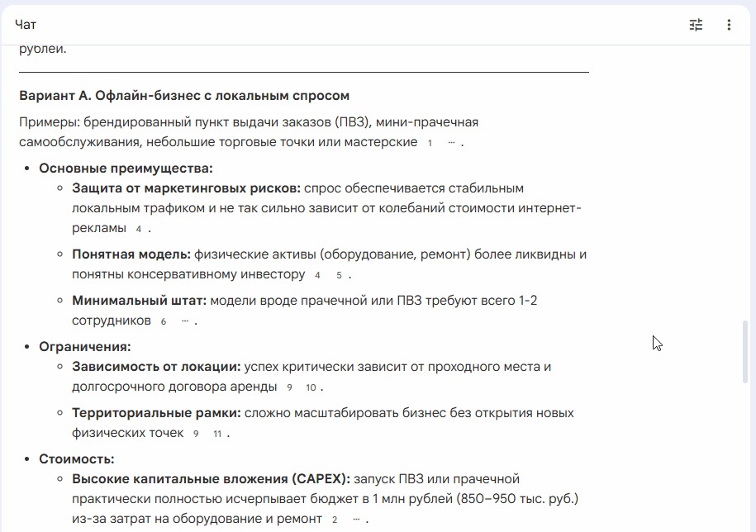Click the chat vertical scrollbar thumb
This screenshot has width=756, height=532.
pos(745,351)
